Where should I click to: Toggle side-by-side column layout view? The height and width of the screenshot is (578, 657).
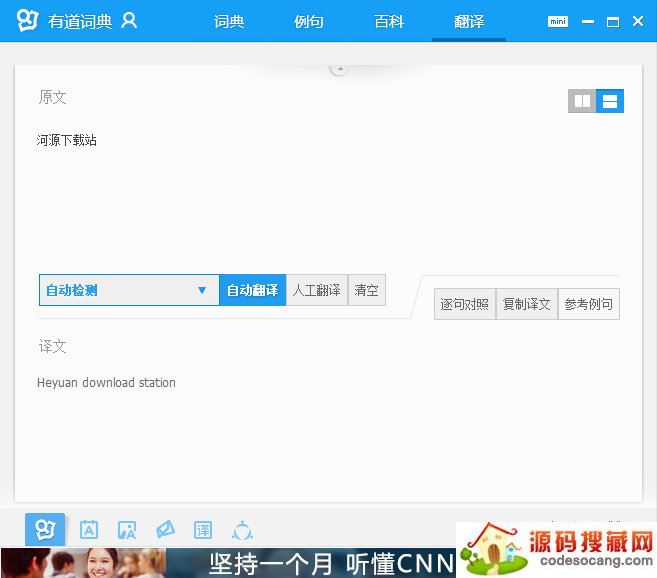(x=582, y=101)
